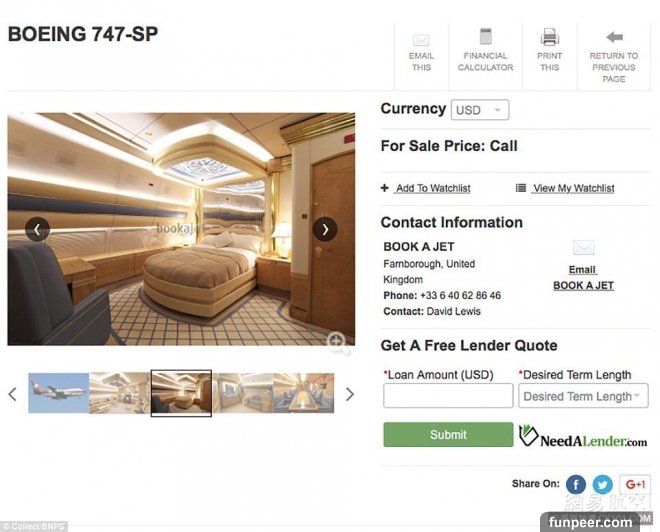Open the Financial Calculator icon
660x532 pixels.
point(486,36)
